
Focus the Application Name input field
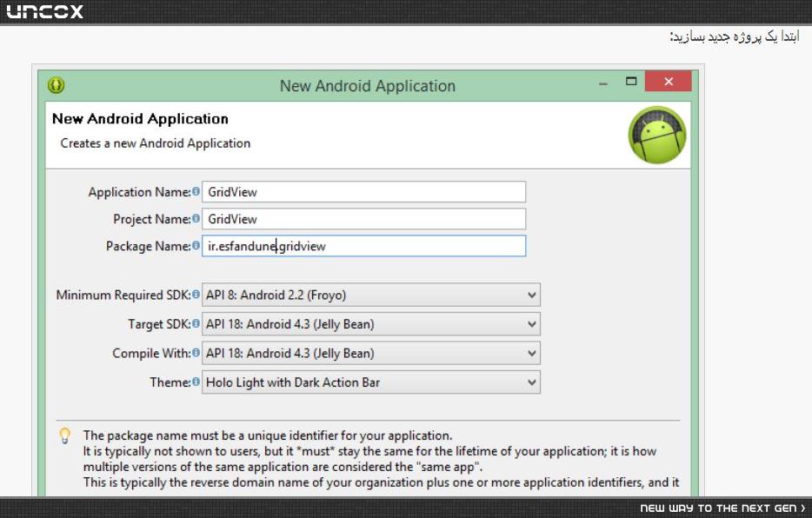(x=363, y=192)
